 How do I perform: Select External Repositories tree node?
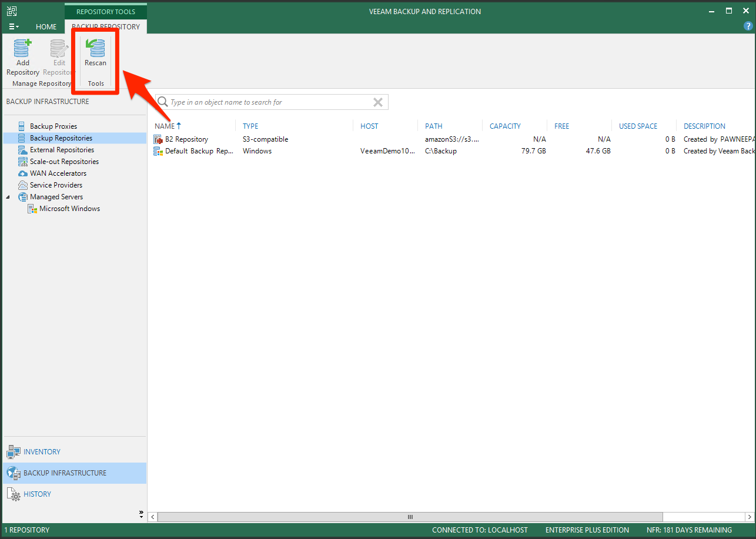tap(62, 150)
